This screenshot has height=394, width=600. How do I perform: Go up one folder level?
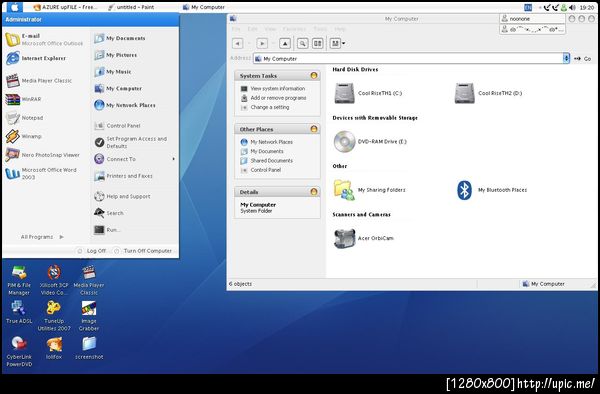(285, 44)
